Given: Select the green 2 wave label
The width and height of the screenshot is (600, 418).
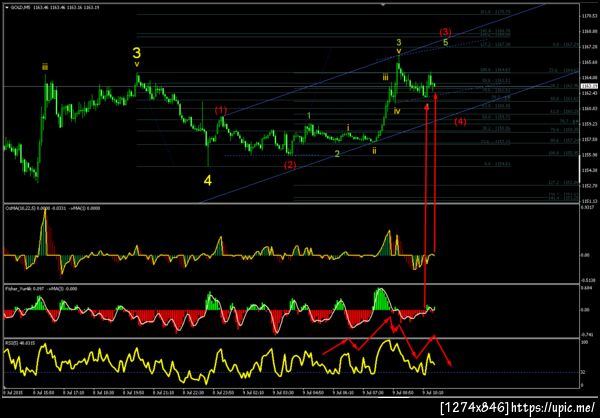Looking at the screenshot, I should [x=337, y=154].
